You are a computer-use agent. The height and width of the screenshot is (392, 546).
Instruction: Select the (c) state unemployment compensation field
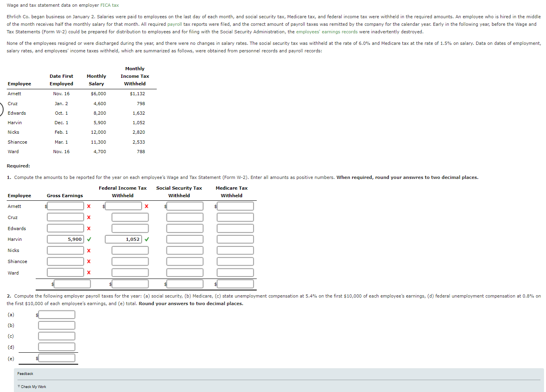(56, 336)
